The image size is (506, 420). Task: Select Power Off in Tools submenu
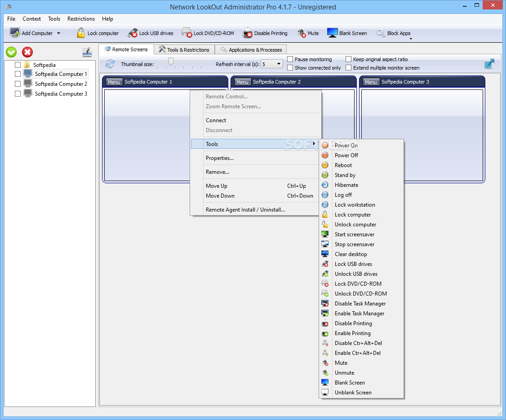[x=361, y=155]
